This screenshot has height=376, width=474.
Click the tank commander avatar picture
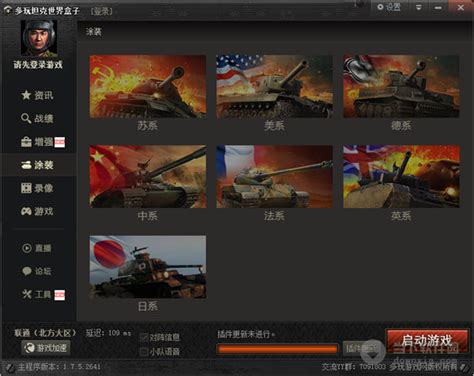39,38
